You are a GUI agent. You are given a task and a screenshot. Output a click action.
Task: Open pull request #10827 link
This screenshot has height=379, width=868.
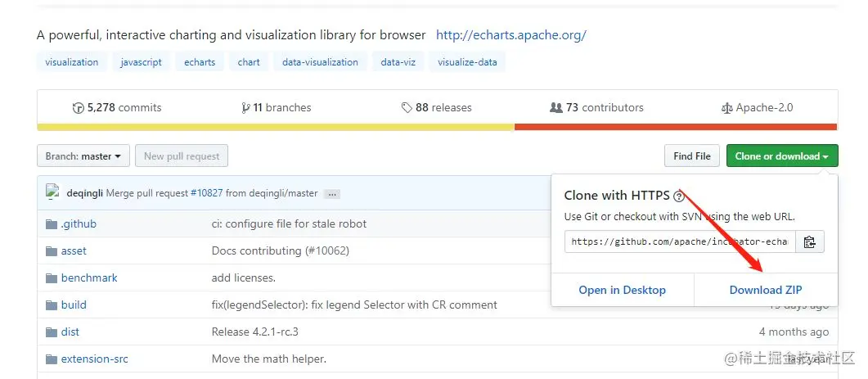[x=206, y=193]
